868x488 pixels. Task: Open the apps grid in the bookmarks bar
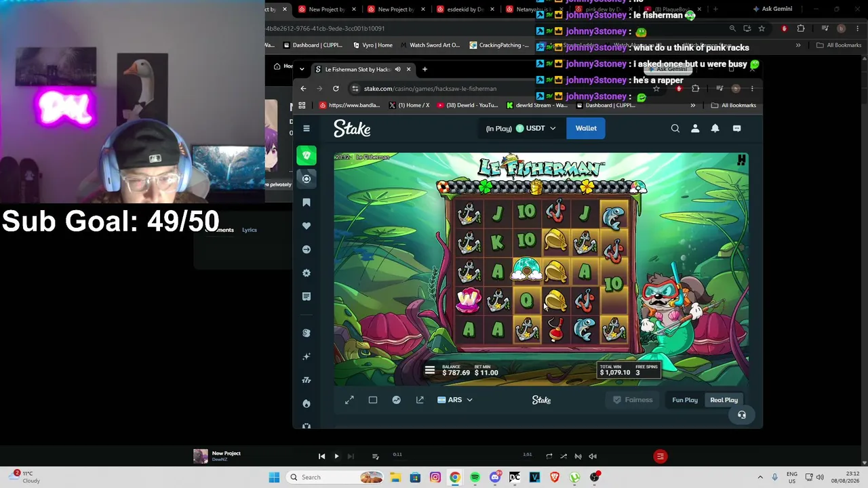pos(302,105)
